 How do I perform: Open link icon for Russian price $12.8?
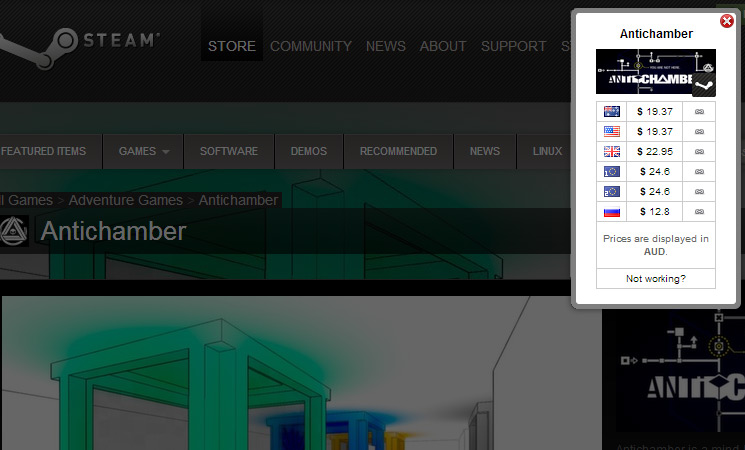coord(699,211)
